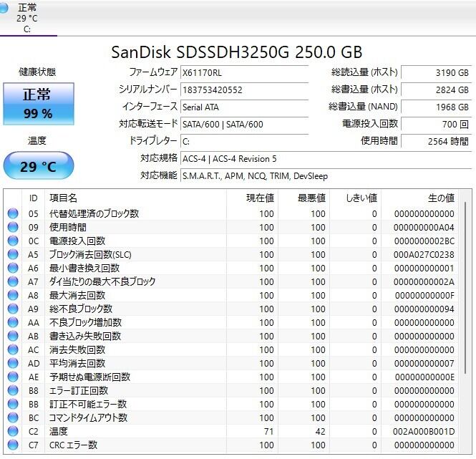This screenshot has width=476, height=459.
Task: Click the status orb for row C2 温度
Action: pyautogui.click(x=13, y=431)
